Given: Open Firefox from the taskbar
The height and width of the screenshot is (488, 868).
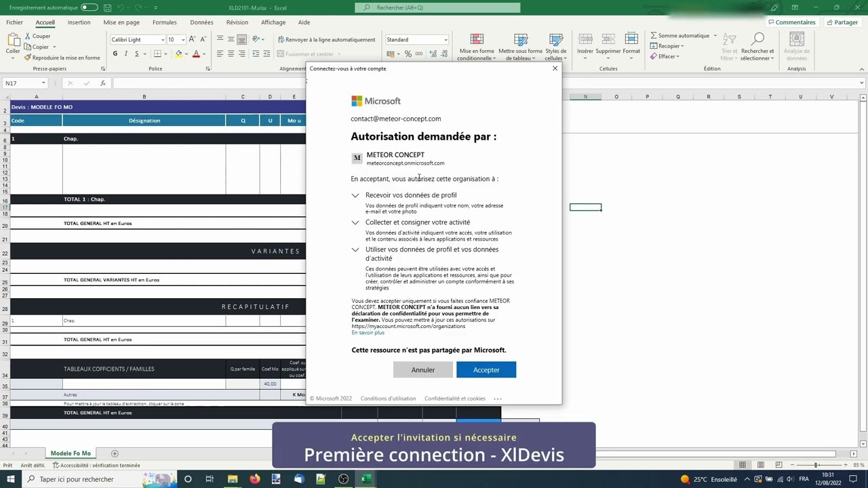Looking at the screenshot, I should tap(254, 479).
